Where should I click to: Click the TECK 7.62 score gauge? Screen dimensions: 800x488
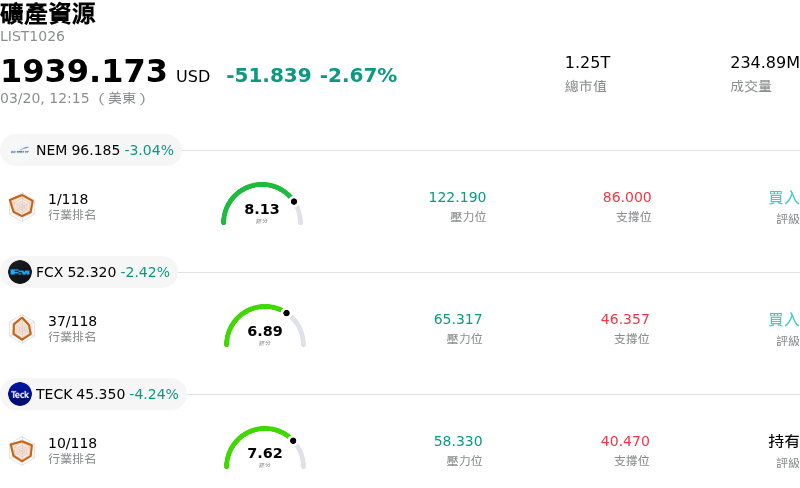(265, 449)
